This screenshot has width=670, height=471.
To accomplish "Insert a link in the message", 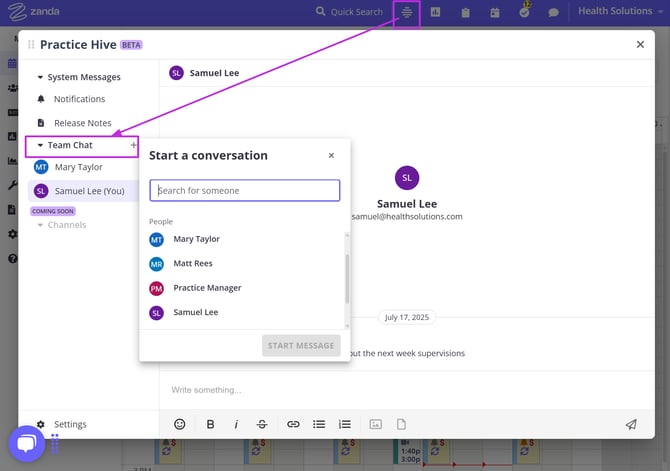I will pos(293,424).
